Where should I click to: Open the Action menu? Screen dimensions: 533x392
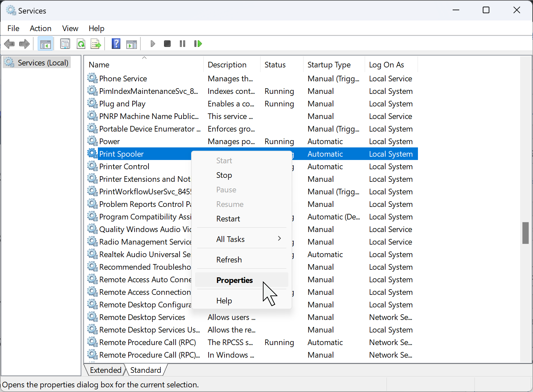pos(41,28)
